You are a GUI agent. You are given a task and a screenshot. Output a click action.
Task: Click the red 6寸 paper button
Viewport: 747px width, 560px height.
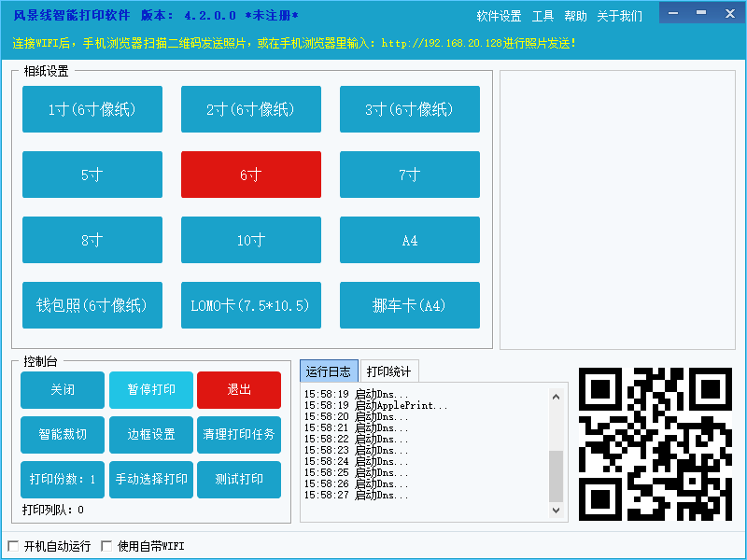point(251,175)
